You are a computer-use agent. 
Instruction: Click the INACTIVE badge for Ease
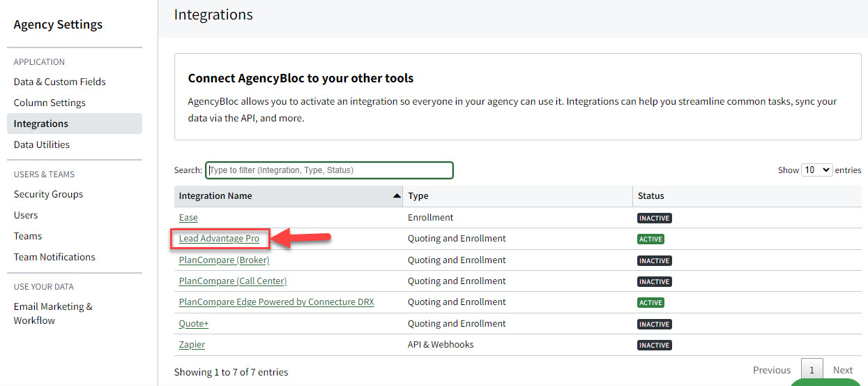(x=654, y=218)
